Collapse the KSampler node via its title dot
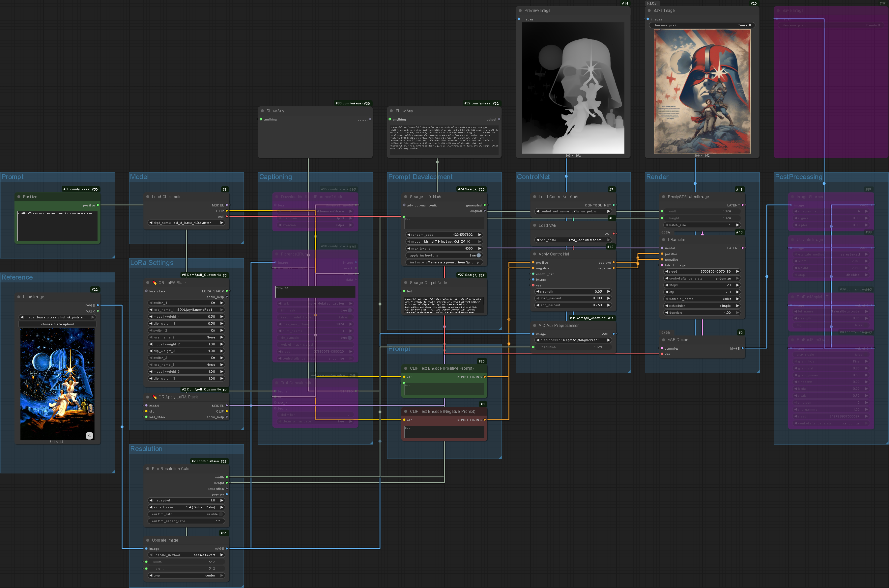This screenshot has width=889, height=588. (x=664, y=240)
